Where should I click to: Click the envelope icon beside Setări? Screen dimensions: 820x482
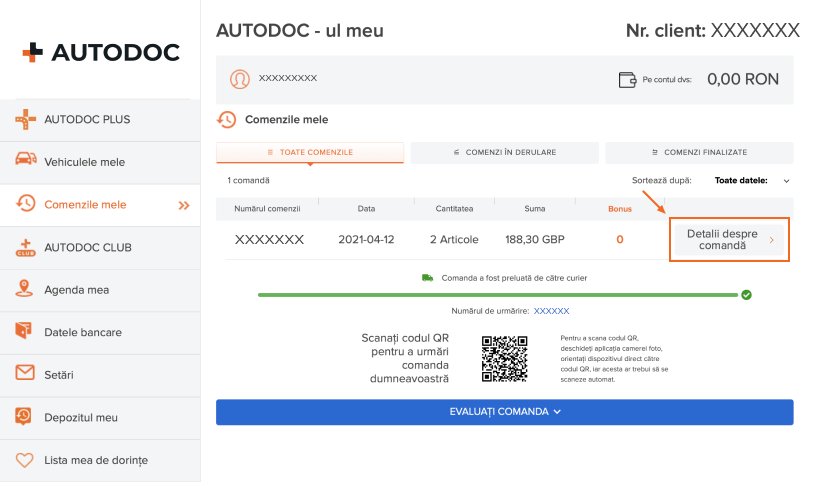click(x=25, y=374)
